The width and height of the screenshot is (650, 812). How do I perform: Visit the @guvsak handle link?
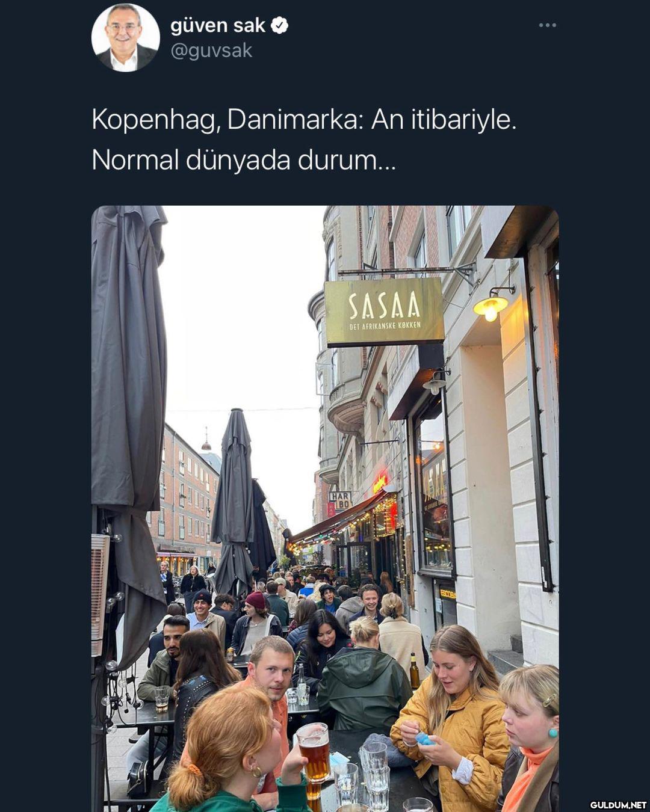211,51
